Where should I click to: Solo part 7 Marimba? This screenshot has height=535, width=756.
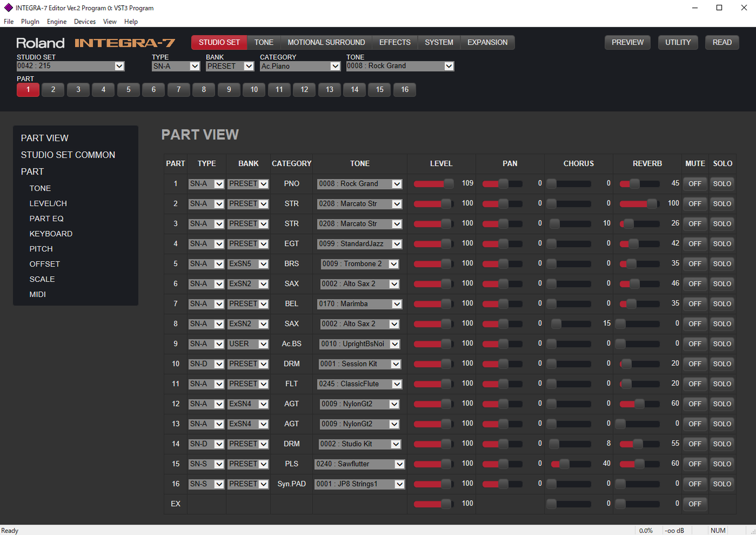(722, 304)
